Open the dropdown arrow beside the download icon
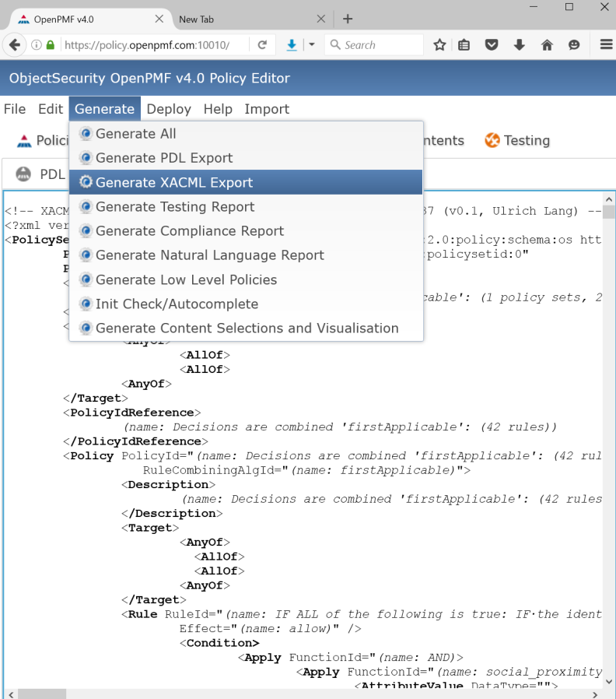The height and width of the screenshot is (699, 616). coord(312,44)
